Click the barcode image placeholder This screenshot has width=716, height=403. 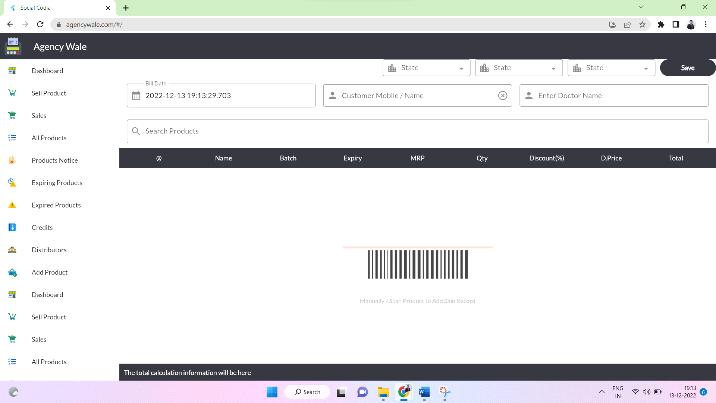pos(418,264)
